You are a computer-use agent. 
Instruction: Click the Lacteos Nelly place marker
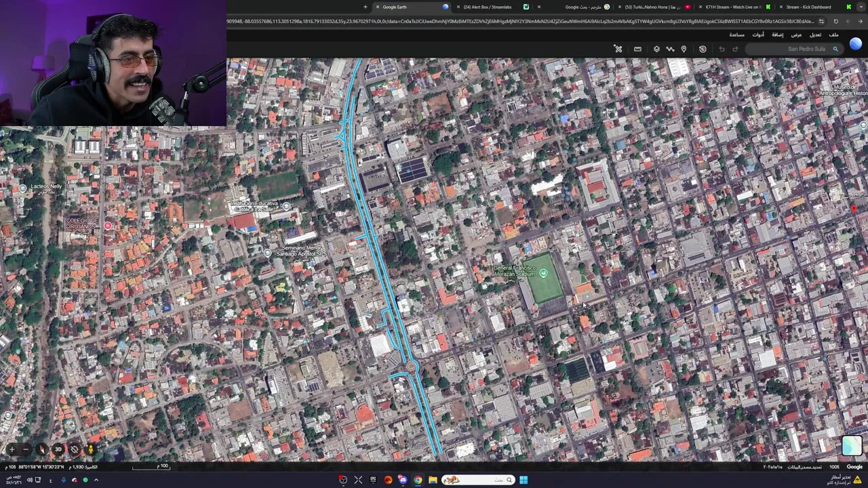[22, 188]
